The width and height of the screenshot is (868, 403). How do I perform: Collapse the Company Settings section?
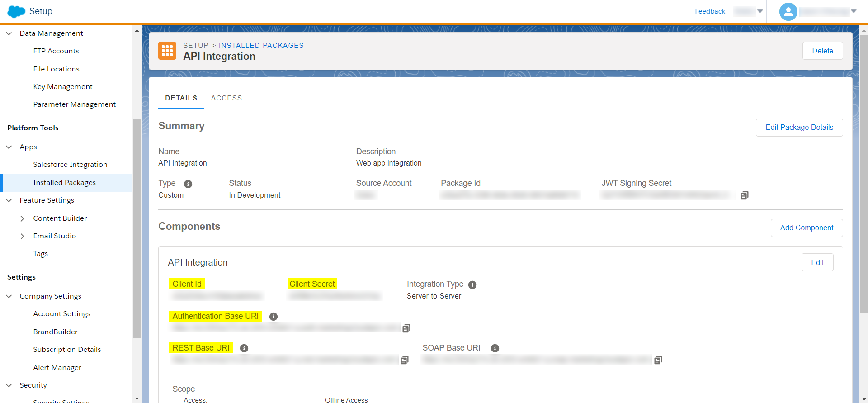pos(9,296)
